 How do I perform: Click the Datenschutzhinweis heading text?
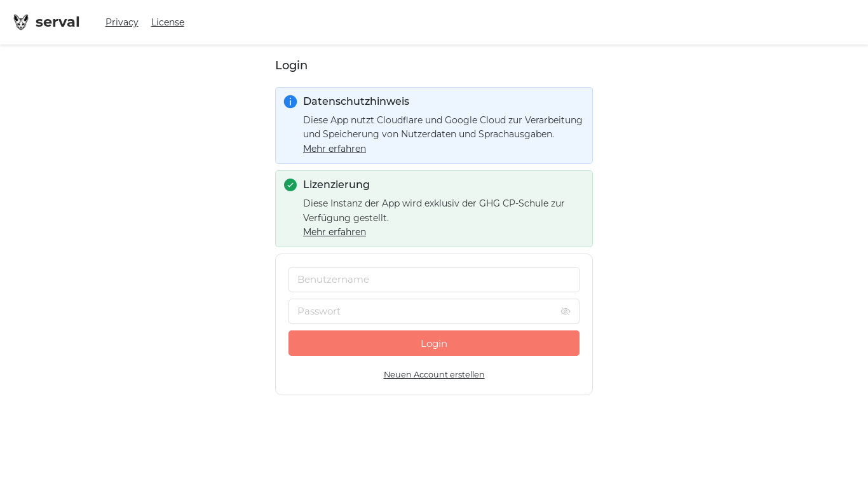coord(356,101)
